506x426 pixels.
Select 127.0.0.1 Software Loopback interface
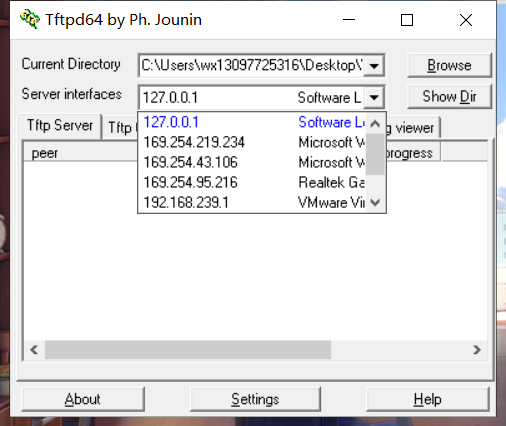coord(252,122)
